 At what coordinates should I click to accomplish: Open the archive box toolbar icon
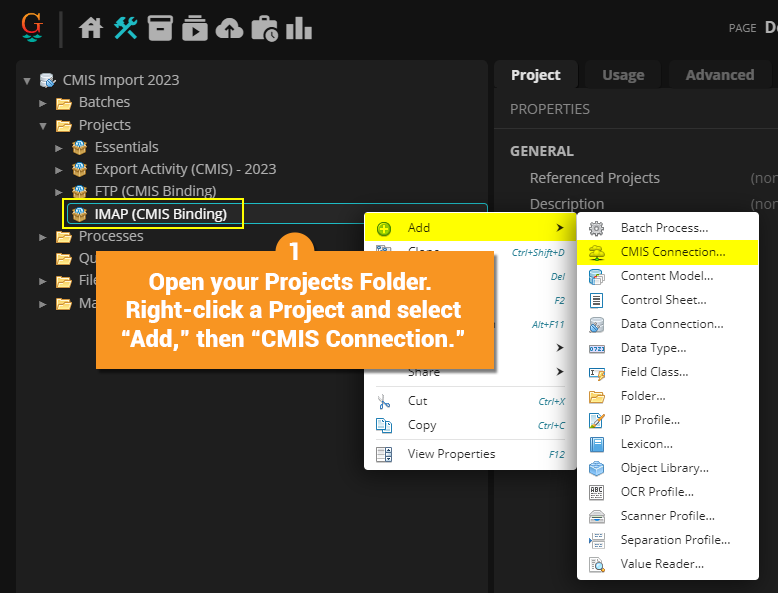click(160, 28)
